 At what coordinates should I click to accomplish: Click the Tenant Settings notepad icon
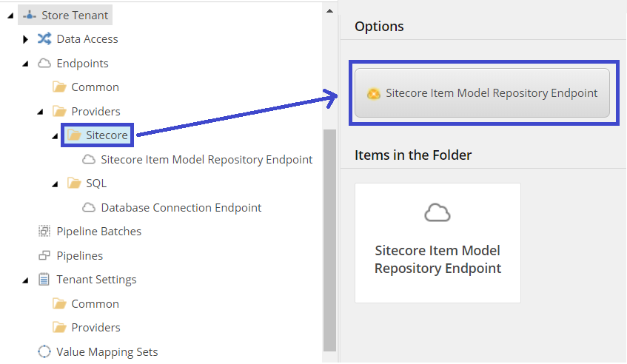pyautogui.click(x=44, y=279)
